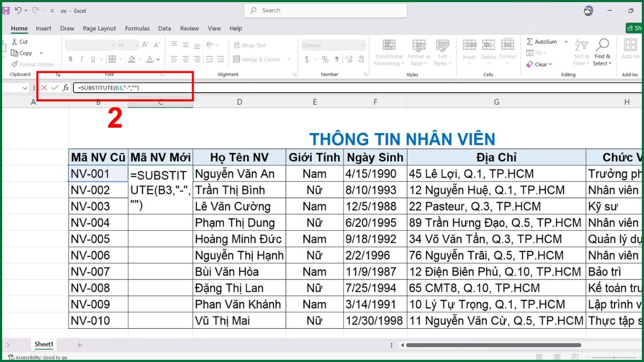The width and height of the screenshot is (644, 362).
Task: Confirm the formula with the checkmark
Action: tap(54, 87)
